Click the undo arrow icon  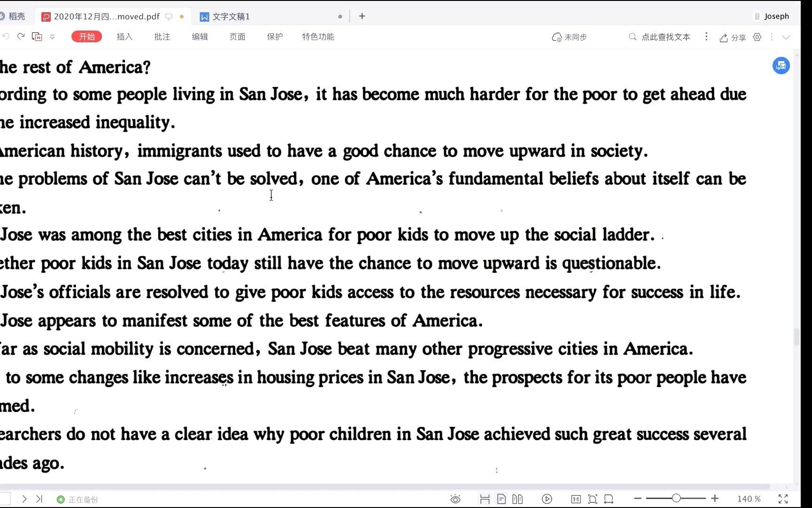(6, 37)
